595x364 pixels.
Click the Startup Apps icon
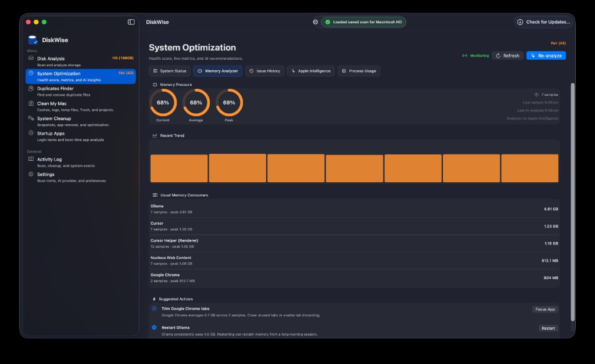click(x=31, y=133)
